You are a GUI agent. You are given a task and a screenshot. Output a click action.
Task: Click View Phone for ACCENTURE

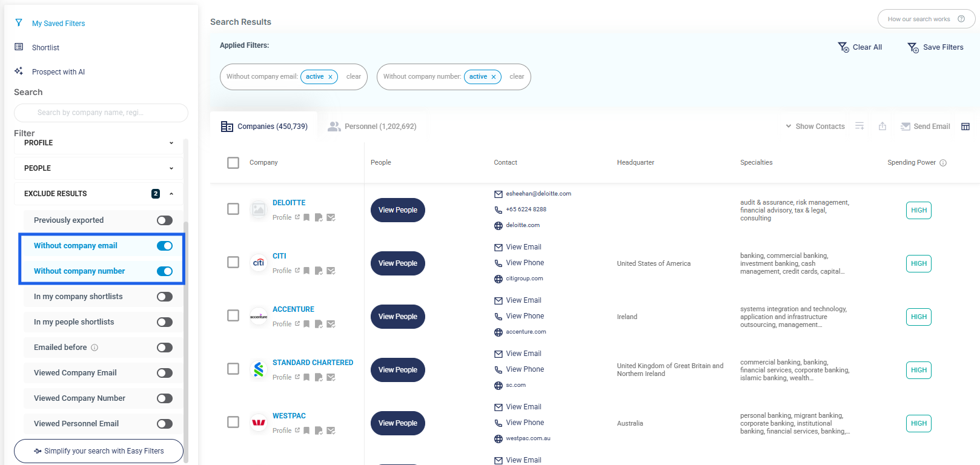(525, 316)
